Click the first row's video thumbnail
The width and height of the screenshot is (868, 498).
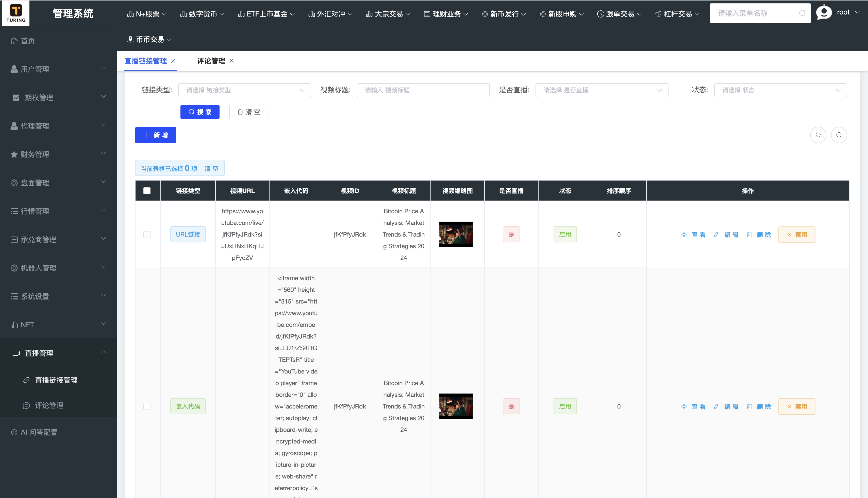(456, 234)
